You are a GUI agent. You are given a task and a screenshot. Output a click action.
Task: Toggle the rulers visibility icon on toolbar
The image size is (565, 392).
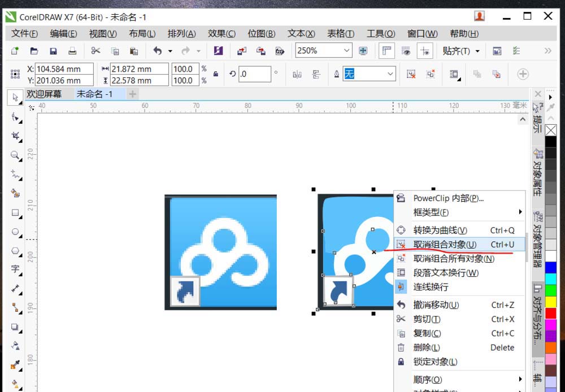386,51
